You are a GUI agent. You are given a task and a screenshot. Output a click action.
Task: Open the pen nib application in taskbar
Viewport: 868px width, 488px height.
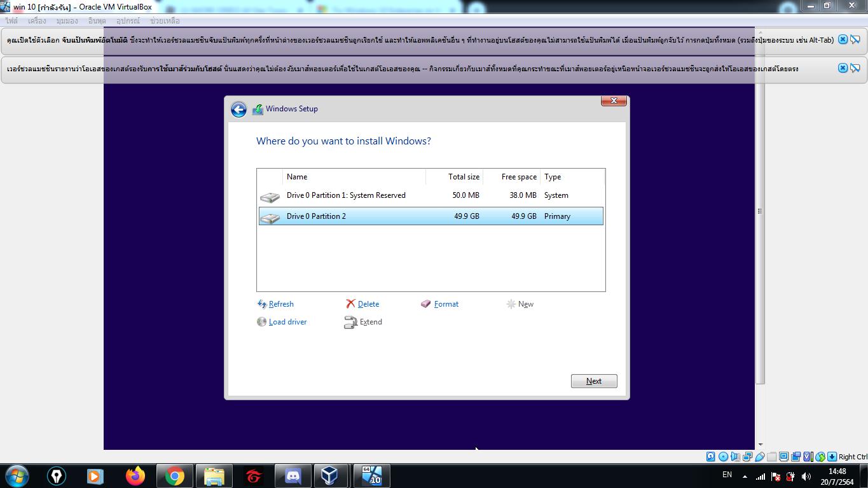point(57,476)
